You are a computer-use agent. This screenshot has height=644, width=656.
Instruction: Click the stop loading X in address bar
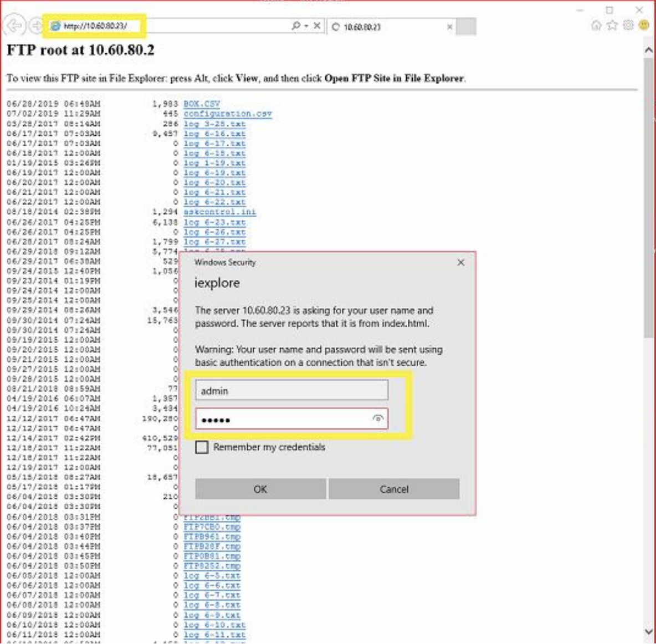point(317,26)
